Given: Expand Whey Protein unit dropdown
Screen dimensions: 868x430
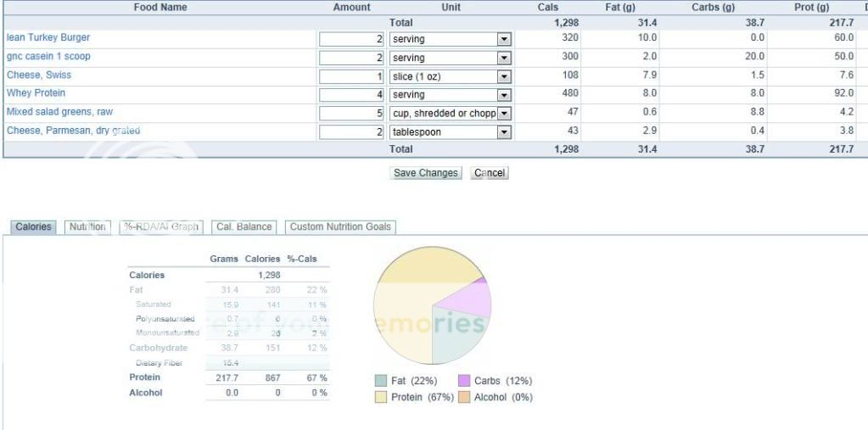Looking at the screenshot, I should click(x=504, y=95).
